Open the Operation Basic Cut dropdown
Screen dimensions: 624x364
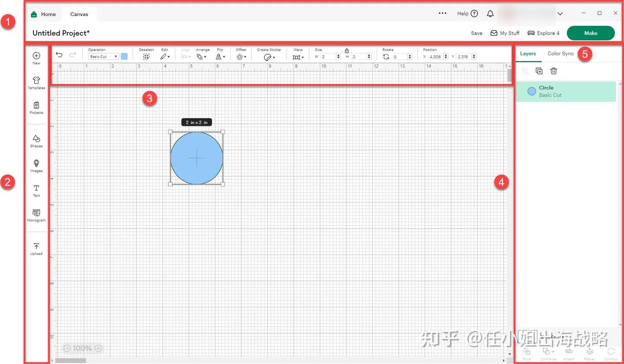click(103, 57)
